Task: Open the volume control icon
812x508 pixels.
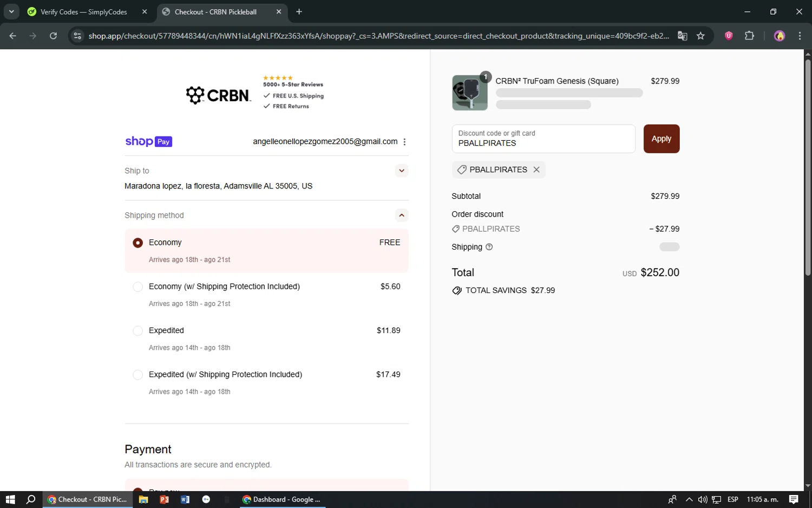Action: (703, 499)
